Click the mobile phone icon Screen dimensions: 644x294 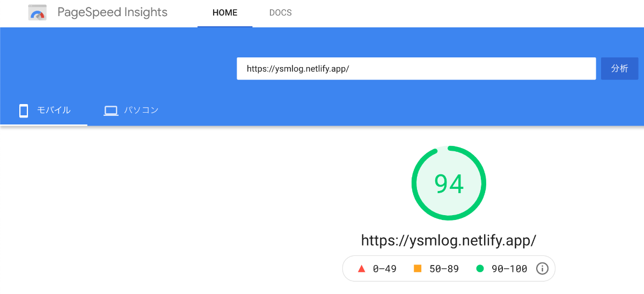[x=24, y=111]
